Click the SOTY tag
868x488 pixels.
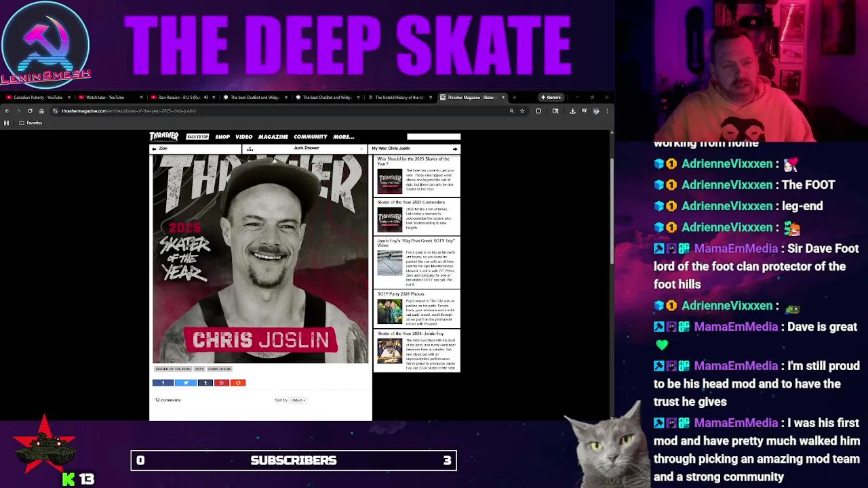(x=199, y=369)
